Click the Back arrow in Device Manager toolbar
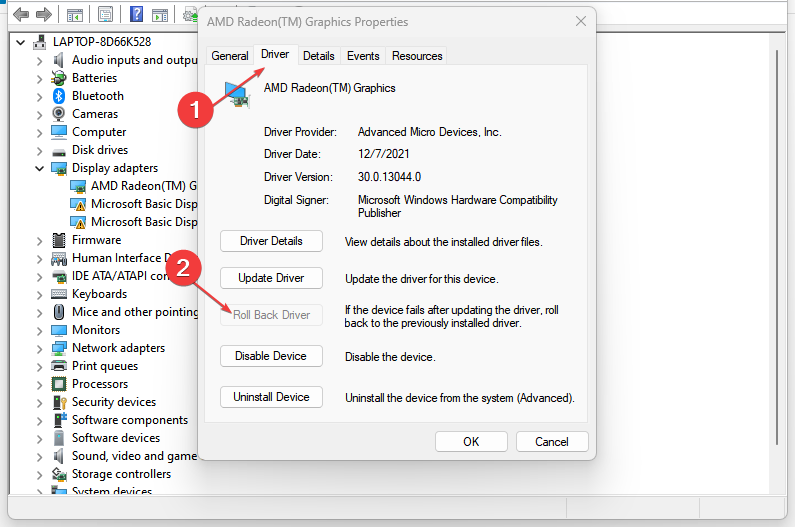Screen dimensions: 795x527 20,14
